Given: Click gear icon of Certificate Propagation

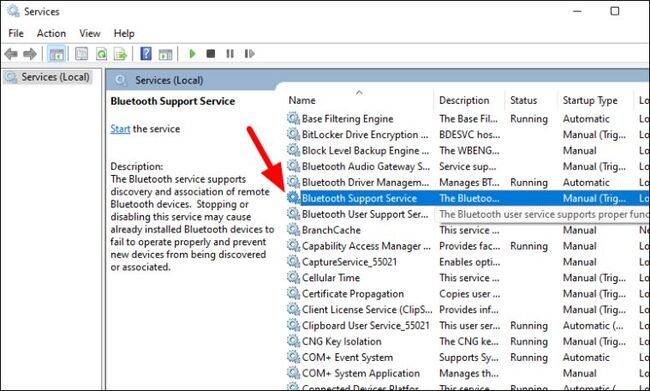Looking at the screenshot, I should point(293,293).
